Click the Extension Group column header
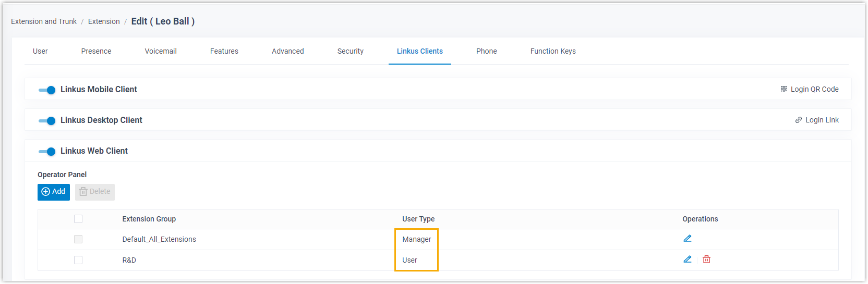868x284 pixels. (149, 219)
